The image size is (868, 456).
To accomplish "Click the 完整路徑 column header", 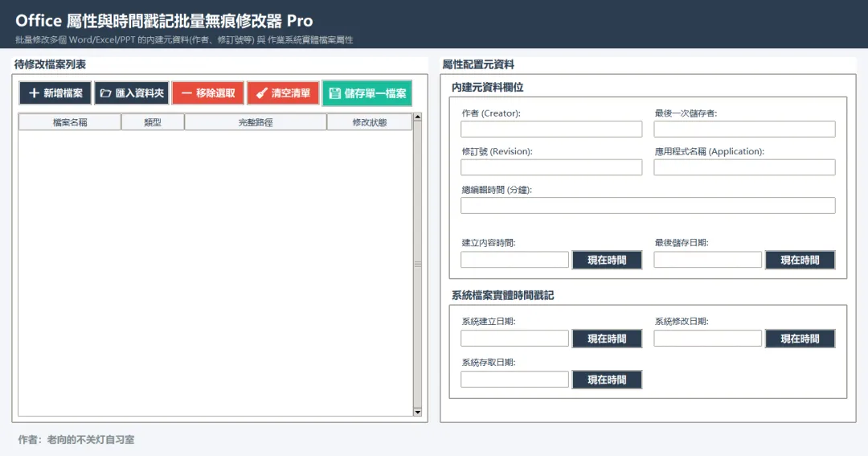I will (256, 122).
